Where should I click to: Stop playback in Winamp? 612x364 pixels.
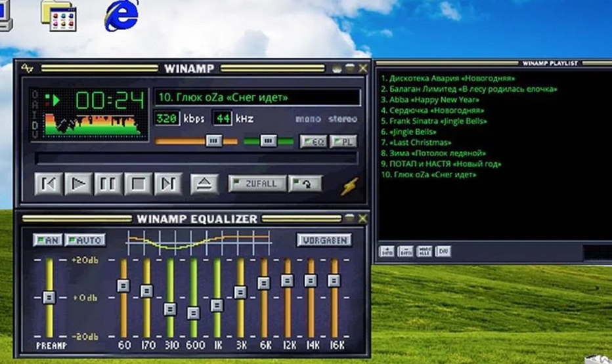[138, 184]
